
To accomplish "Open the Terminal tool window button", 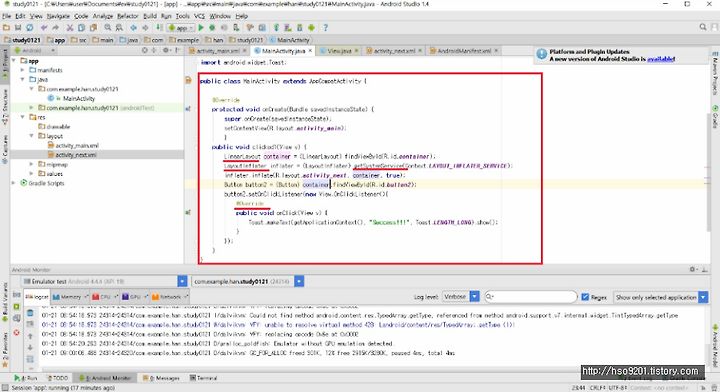I will coord(203,378).
